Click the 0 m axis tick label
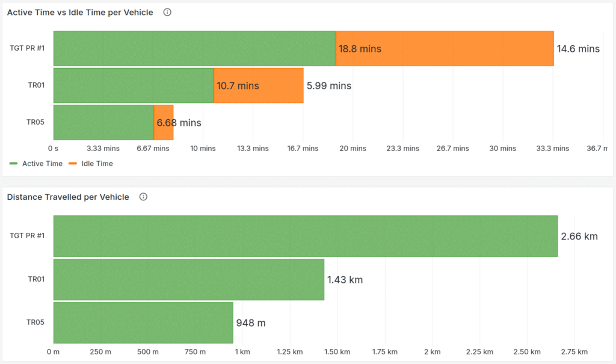 tap(53, 352)
